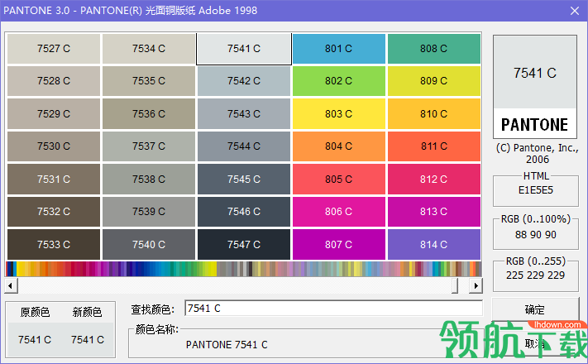Confirm with the 确定 button
This screenshot has width=588, height=364.
pos(535,309)
